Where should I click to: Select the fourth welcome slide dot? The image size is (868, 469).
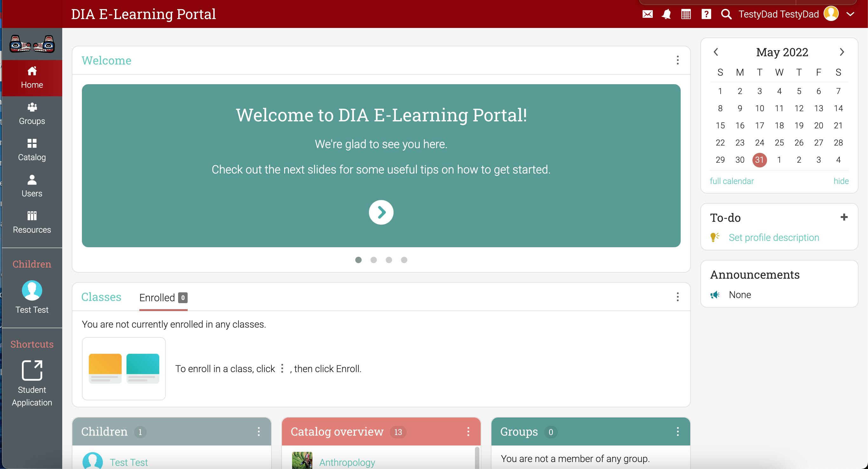[x=404, y=260]
